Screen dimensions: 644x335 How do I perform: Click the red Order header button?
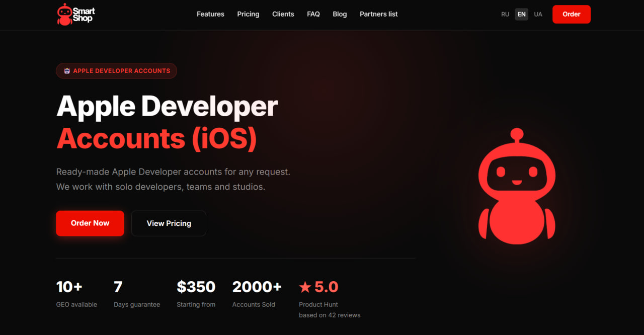572,14
